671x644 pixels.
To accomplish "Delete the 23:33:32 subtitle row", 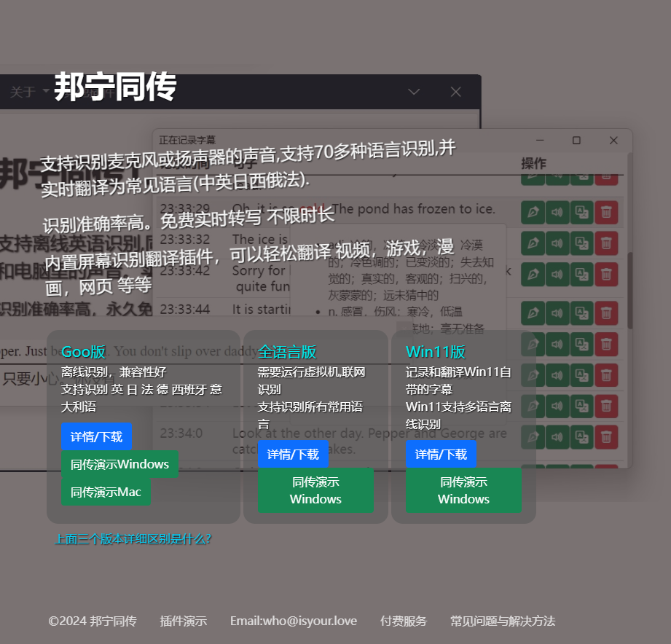I will [606, 243].
